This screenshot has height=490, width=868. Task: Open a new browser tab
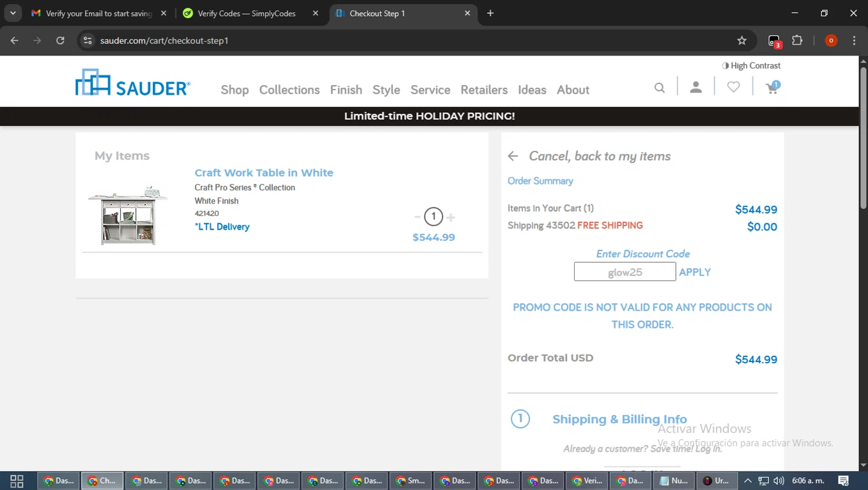pos(490,13)
